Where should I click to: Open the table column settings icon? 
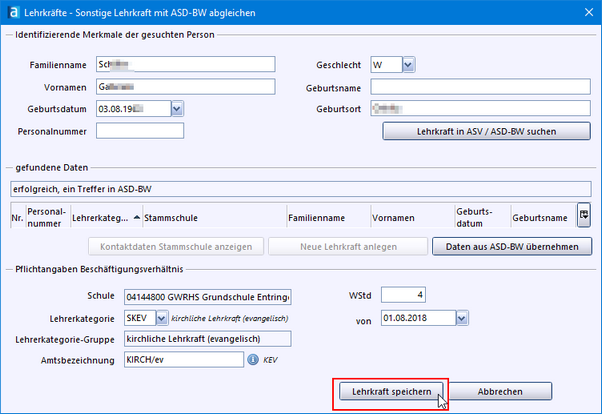pos(584,215)
